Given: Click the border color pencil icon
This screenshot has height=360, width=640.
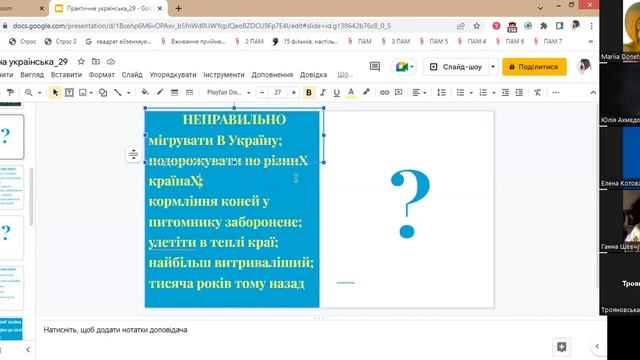Looking at the screenshot, I should (x=160, y=92).
